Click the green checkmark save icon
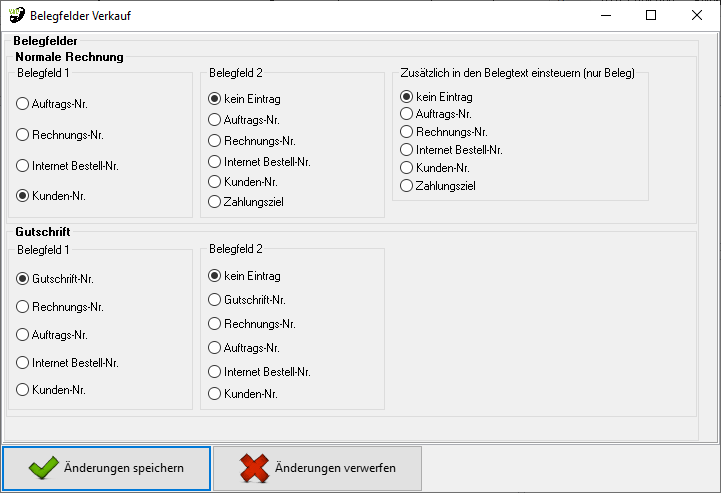721x493 pixels. 42,468
